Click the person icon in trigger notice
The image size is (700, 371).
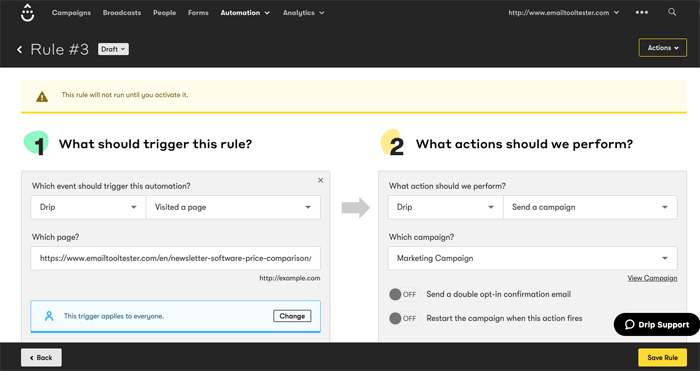click(x=49, y=316)
